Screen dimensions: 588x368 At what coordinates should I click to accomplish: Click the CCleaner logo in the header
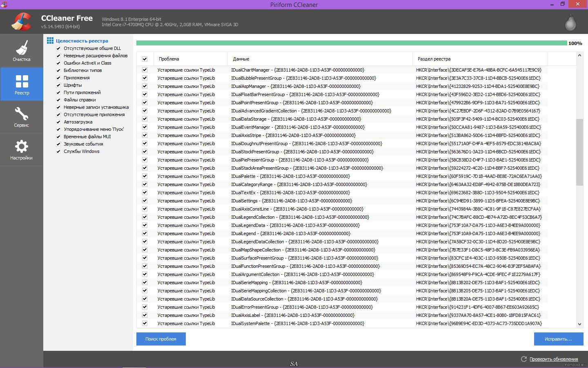(x=21, y=22)
